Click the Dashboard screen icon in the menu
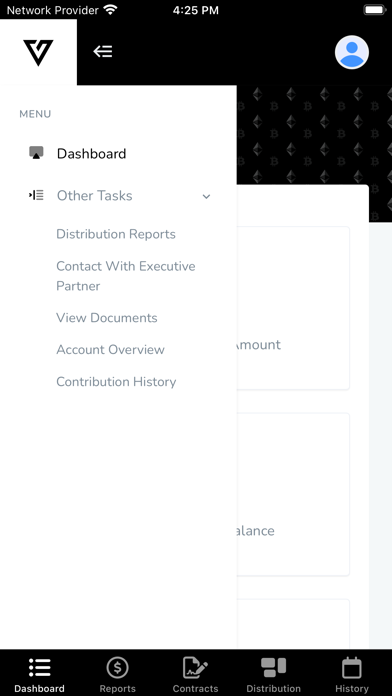392x696 pixels. coord(36,153)
